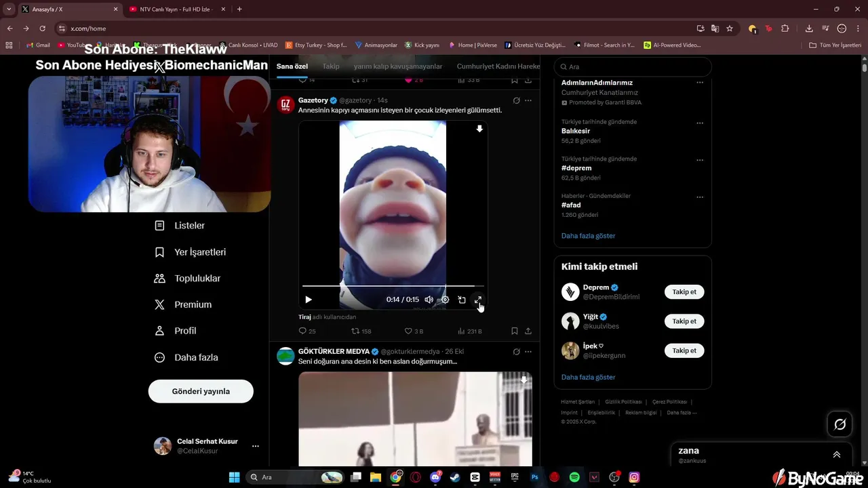Viewport: 868px width, 488px height.
Task: Play the Gazetory video
Action: tap(309, 300)
